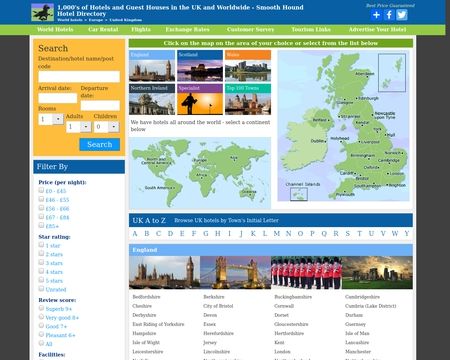Open the Specialist golfer thumbnail tile
The height and width of the screenshot is (360, 450).
[x=200, y=99]
